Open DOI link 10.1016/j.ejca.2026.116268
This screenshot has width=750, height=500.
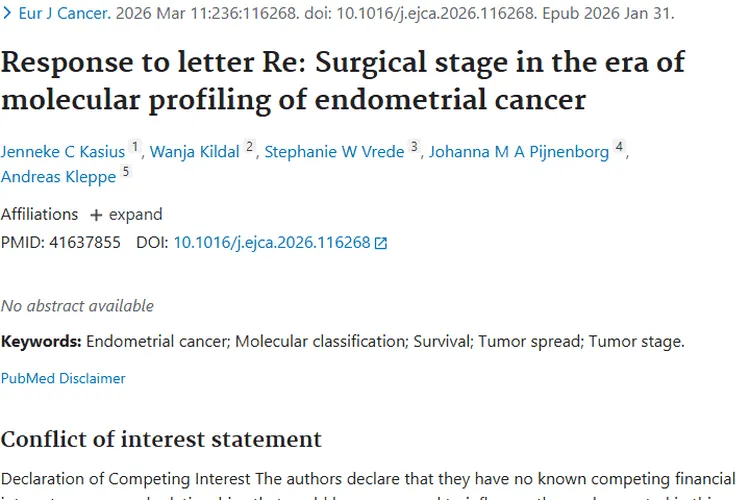click(x=271, y=242)
